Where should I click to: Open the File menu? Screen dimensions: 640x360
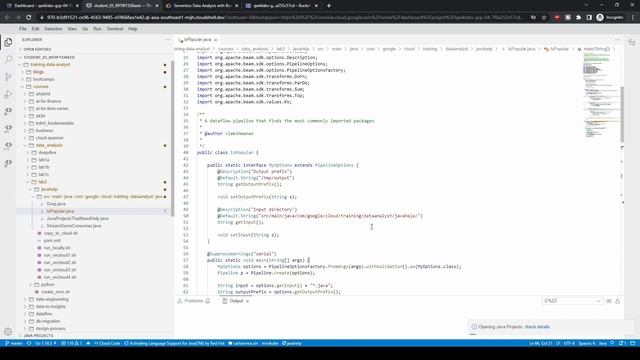coord(23,29)
